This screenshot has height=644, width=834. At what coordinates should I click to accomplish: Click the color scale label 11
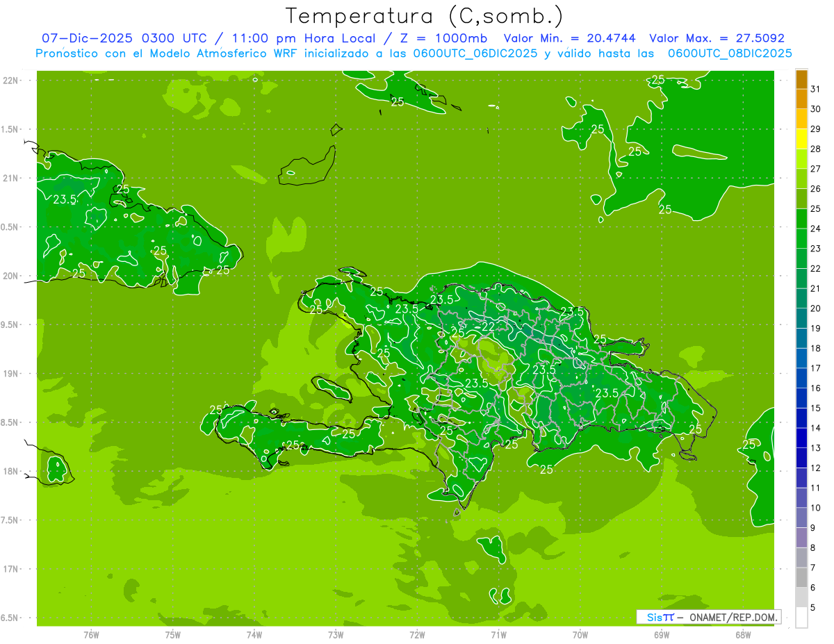tap(816, 488)
